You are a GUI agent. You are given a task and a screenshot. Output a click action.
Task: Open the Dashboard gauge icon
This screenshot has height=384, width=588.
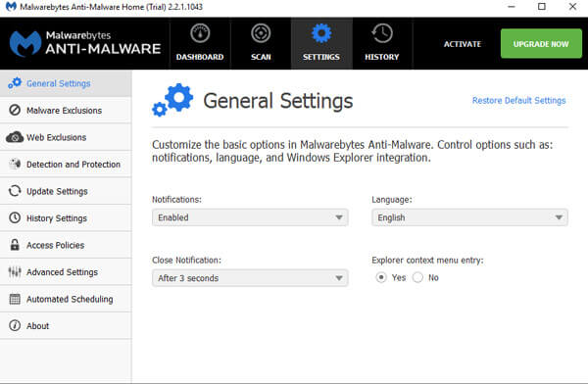(x=200, y=33)
